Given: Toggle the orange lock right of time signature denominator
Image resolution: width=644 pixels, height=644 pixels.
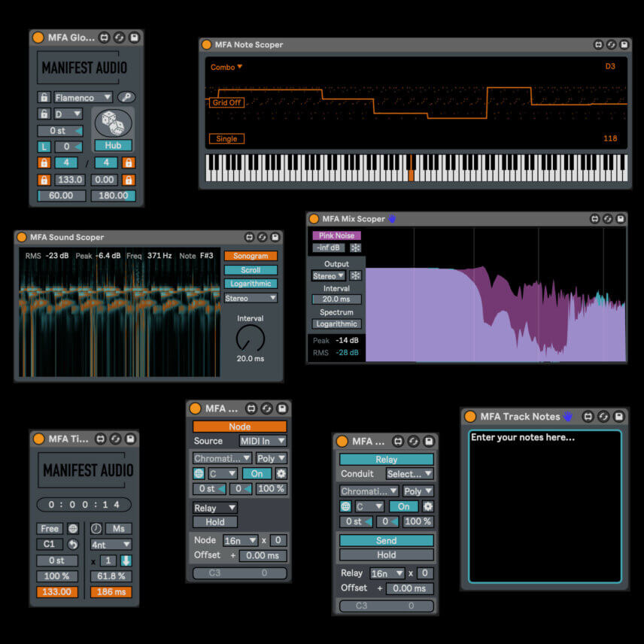Looking at the screenshot, I should click(x=129, y=163).
